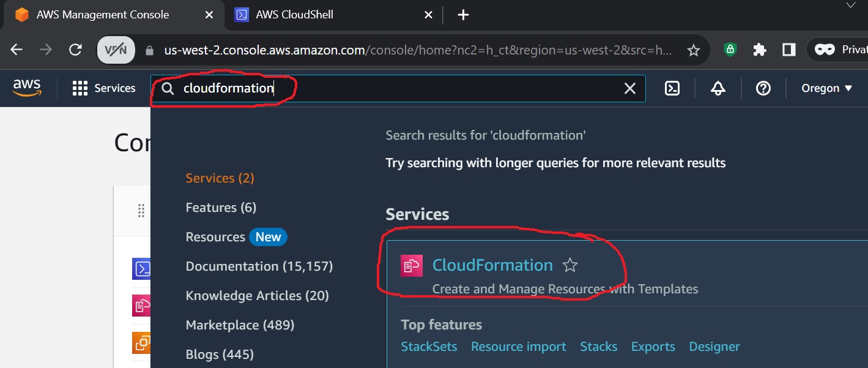The height and width of the screenshot is (368, 868).
Task: Open the StackSets feature link
Action: tap(429, 347)
